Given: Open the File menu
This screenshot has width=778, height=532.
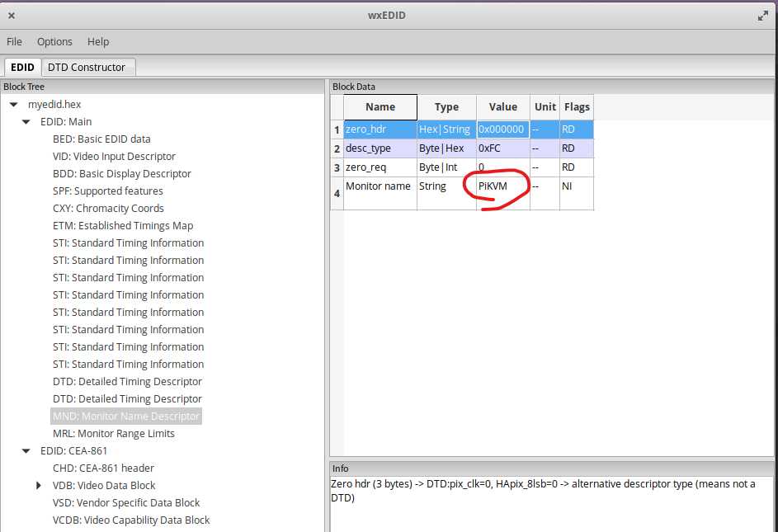Looking at the screenshot, I should click(14, 42).
